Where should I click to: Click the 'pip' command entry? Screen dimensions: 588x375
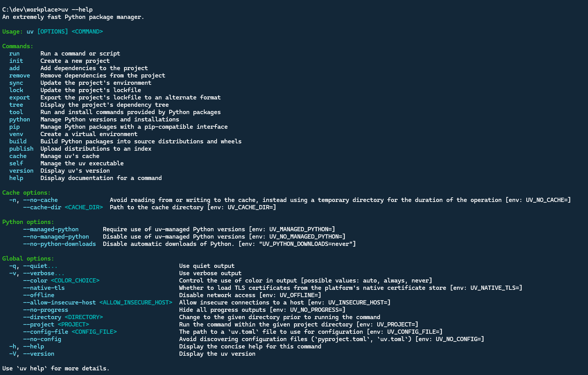[x=14, y=127]
